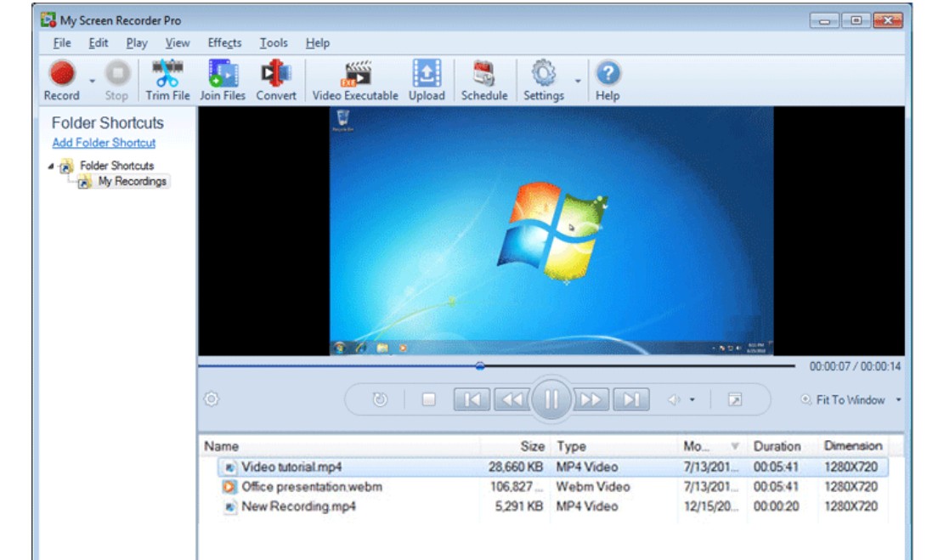Screen dimensions: 944x560
Task: Open the Settings dropdown arrow
Action: click(x=577, y=81)
